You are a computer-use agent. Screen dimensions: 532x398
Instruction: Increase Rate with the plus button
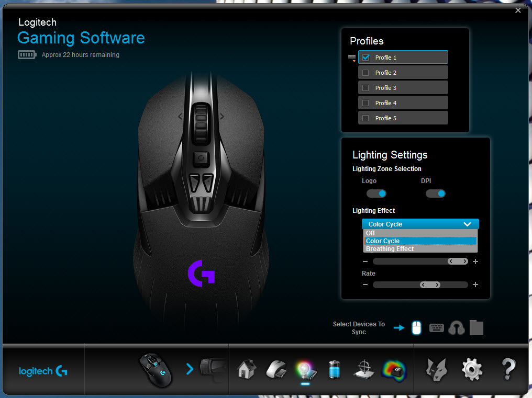[475, 285]
